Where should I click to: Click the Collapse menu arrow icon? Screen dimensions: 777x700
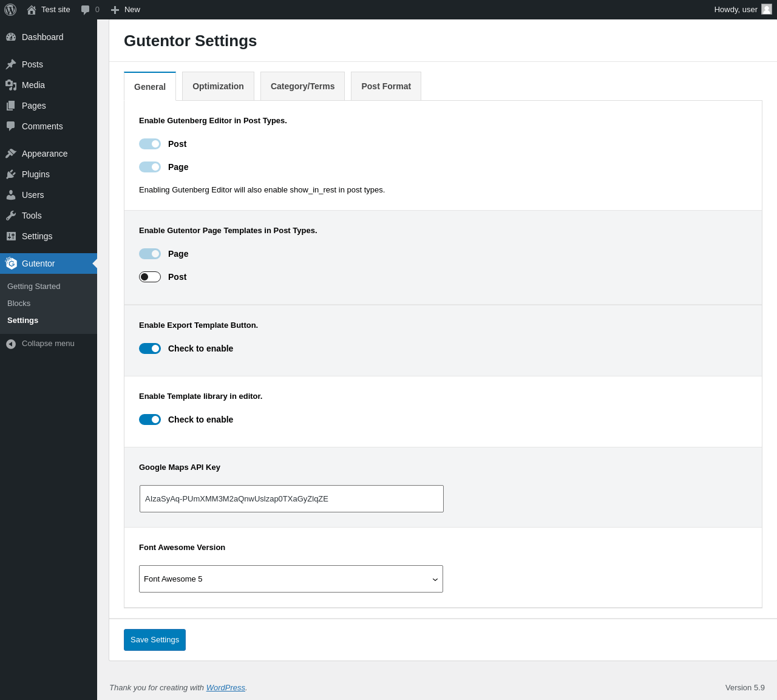pos(11,344)
